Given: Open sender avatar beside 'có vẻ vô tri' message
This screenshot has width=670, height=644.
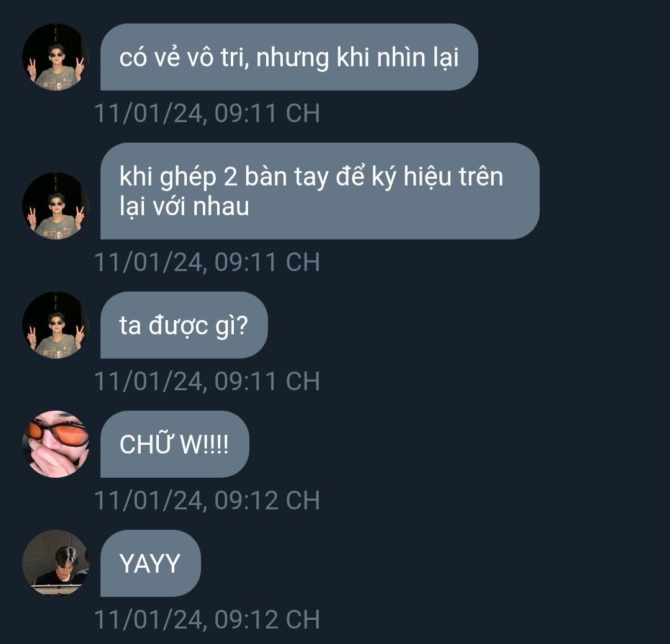Looking at the screenshot, I should pos(56,57).
